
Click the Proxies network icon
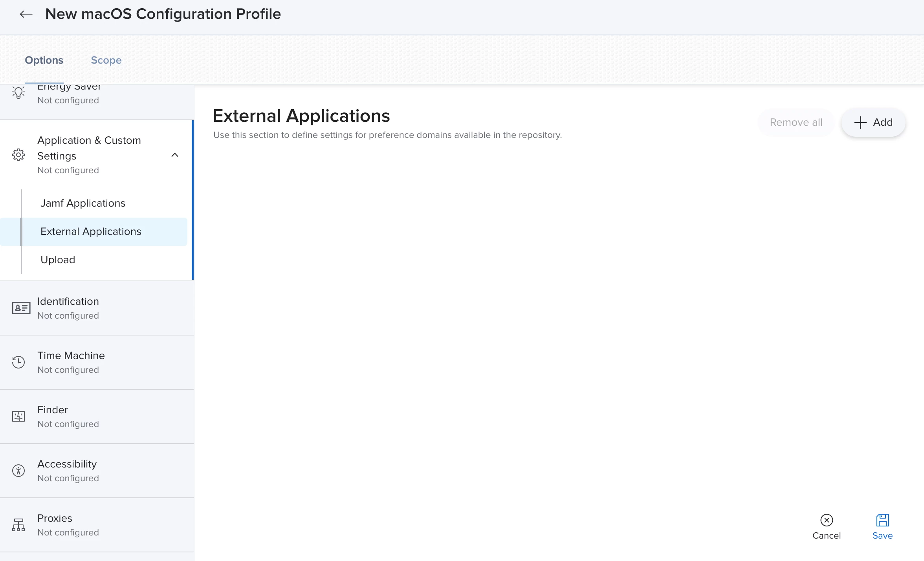[18, 525]
